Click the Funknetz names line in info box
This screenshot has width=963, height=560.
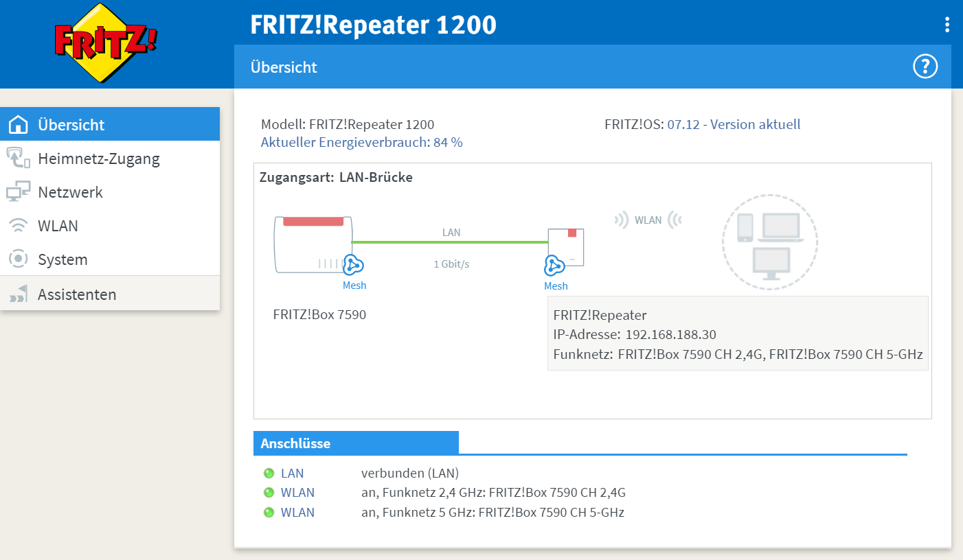tap(738, 355)
